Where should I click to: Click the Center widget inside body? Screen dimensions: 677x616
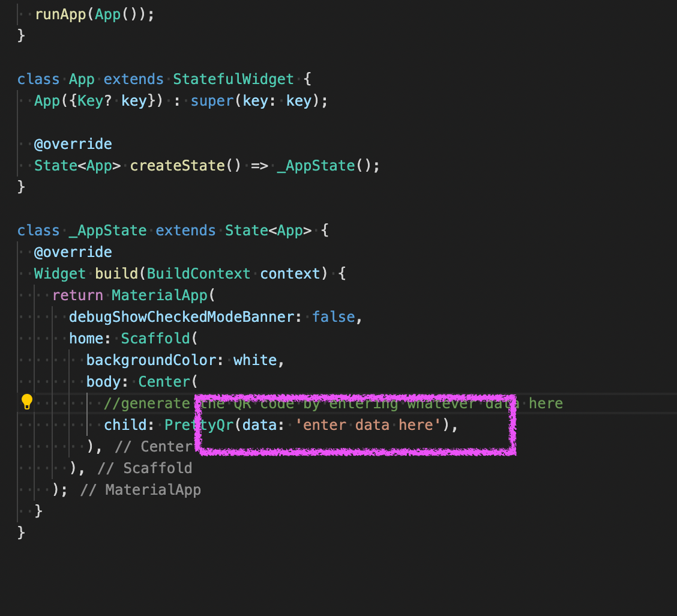click(x=164, y=381)
